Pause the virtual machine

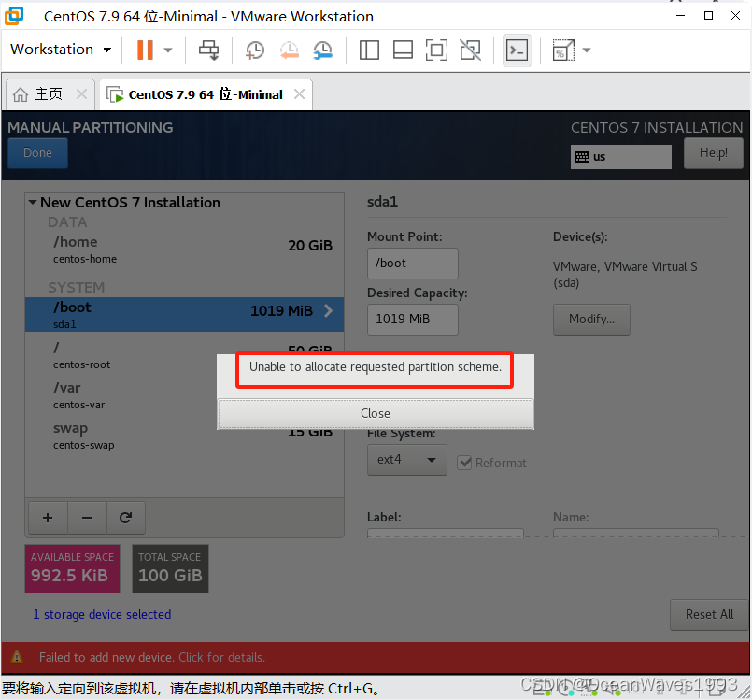click(x=145, y=50)
